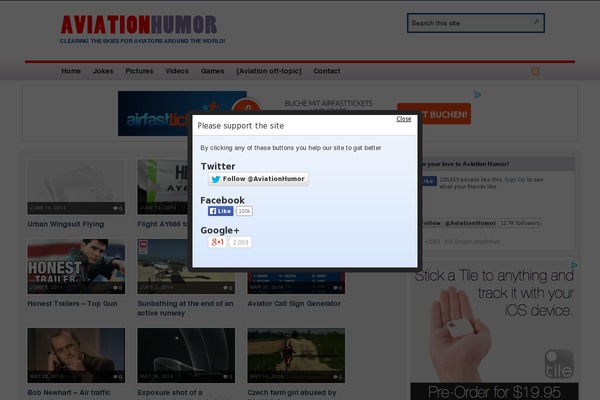Close the support popup dialog

click(x=403, y=119)
